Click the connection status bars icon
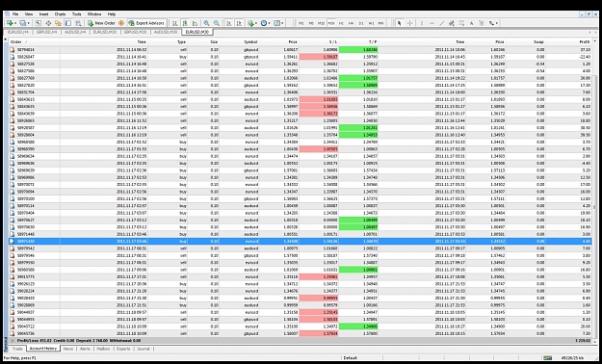 tap(548, 358)
